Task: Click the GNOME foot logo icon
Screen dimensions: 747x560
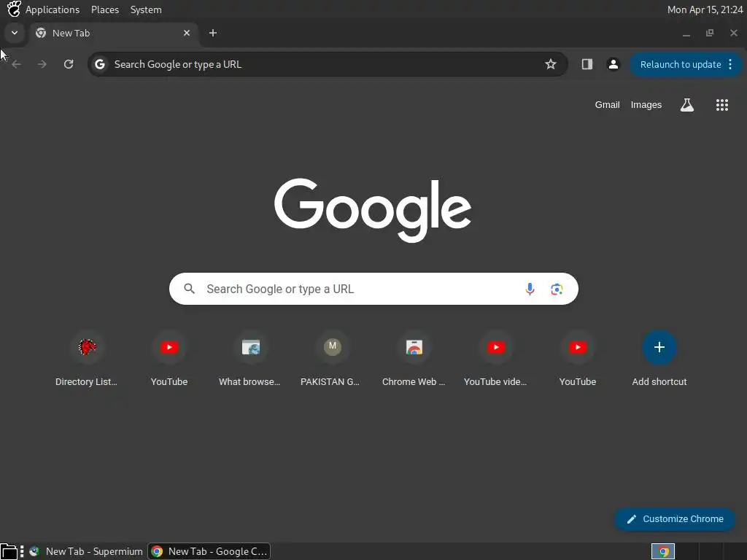Action: [x=14, y=9]
